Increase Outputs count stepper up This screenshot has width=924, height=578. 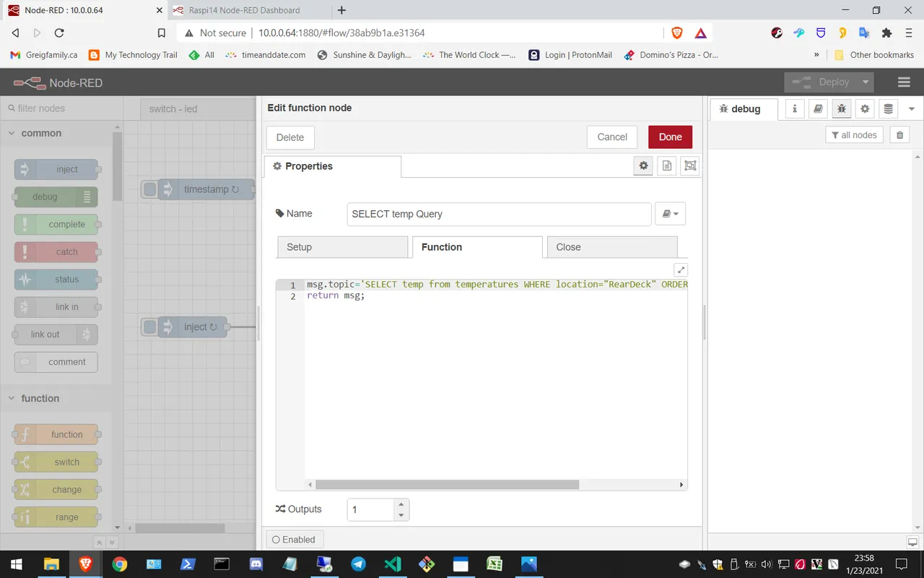click(x=401, y=504)
